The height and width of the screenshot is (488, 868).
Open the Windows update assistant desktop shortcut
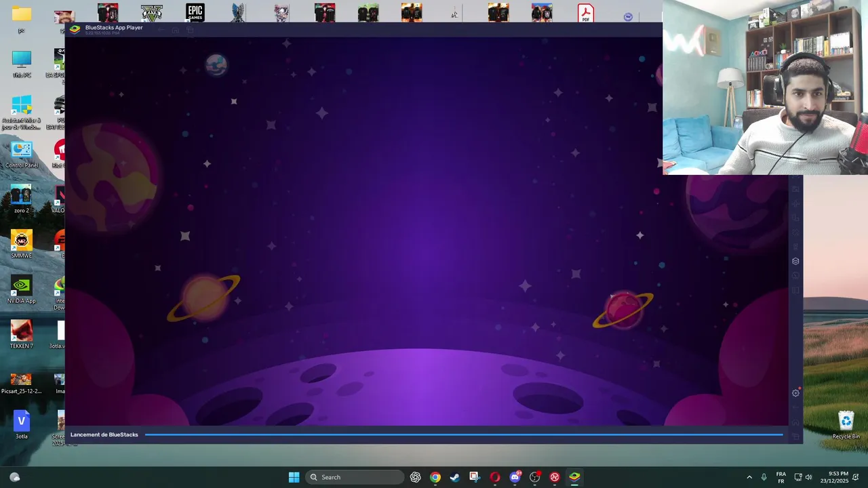tap(22, 113)
